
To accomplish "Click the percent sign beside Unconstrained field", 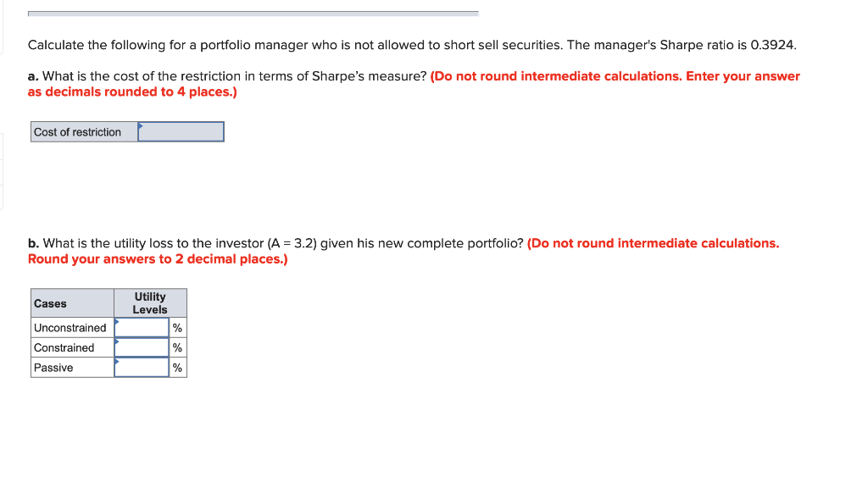I will [176, 327].
